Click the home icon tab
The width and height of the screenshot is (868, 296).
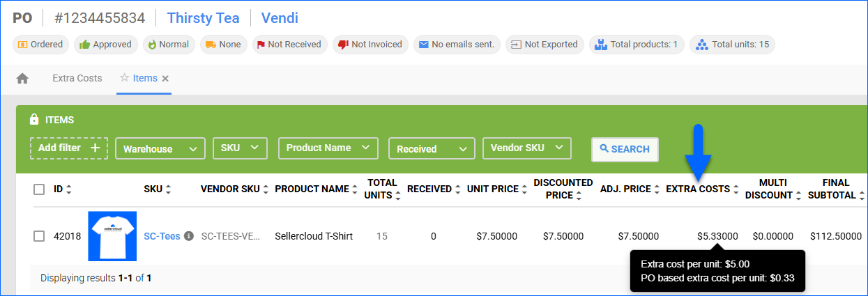(22, 79)
